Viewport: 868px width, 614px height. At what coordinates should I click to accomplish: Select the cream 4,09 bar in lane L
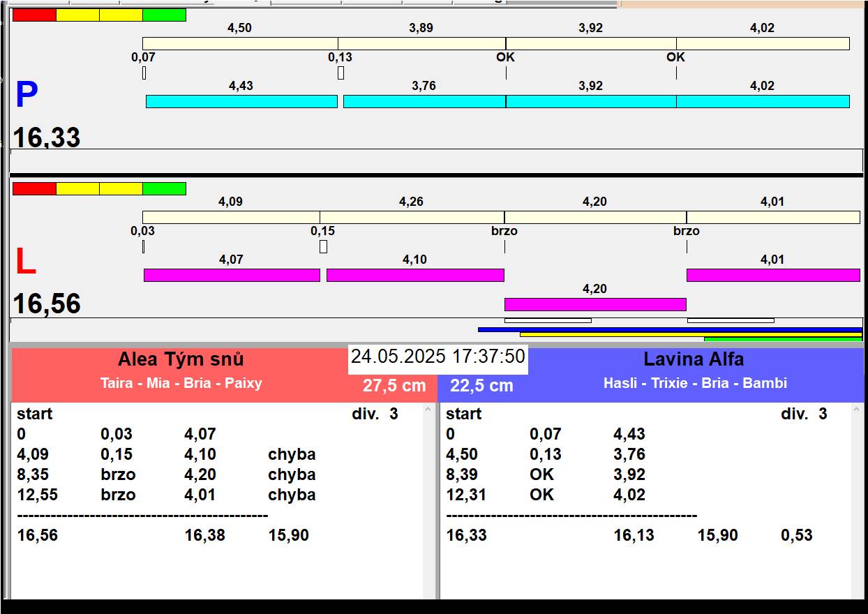[231, 217]
